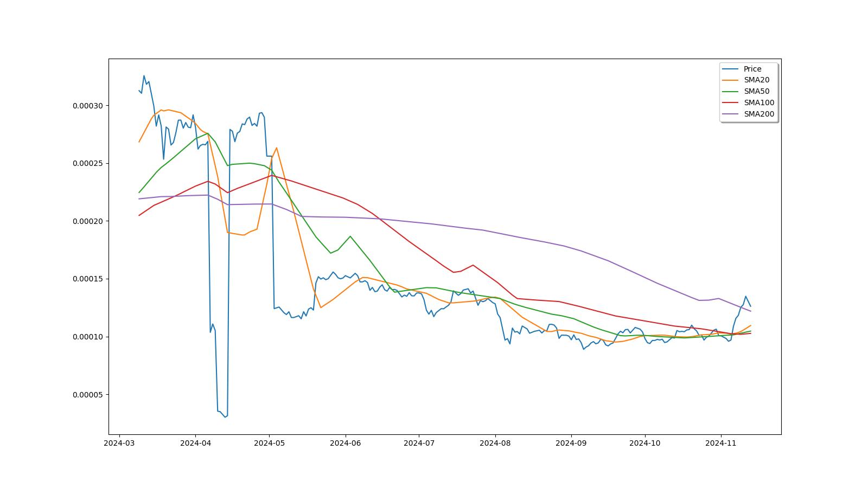The image size is (868, 488).
Task: Click the 2024-08 x-axis label
Action: pyautogui.click(x=495, y=443)
